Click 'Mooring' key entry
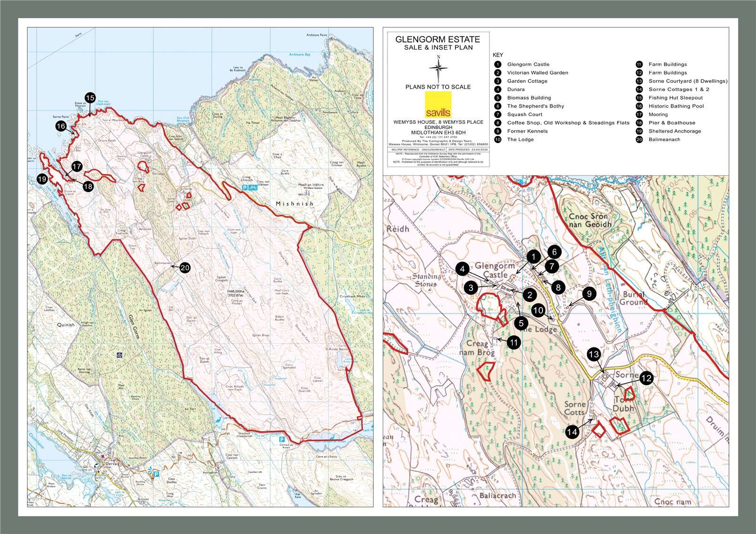The width and height of the screenshot is (756, 534). [658, 115]
